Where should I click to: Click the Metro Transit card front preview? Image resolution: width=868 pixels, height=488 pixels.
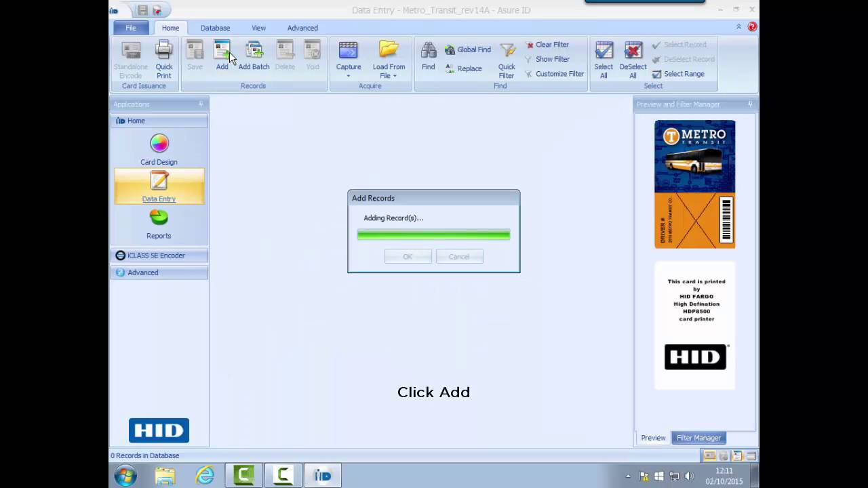tap(694, 184)
